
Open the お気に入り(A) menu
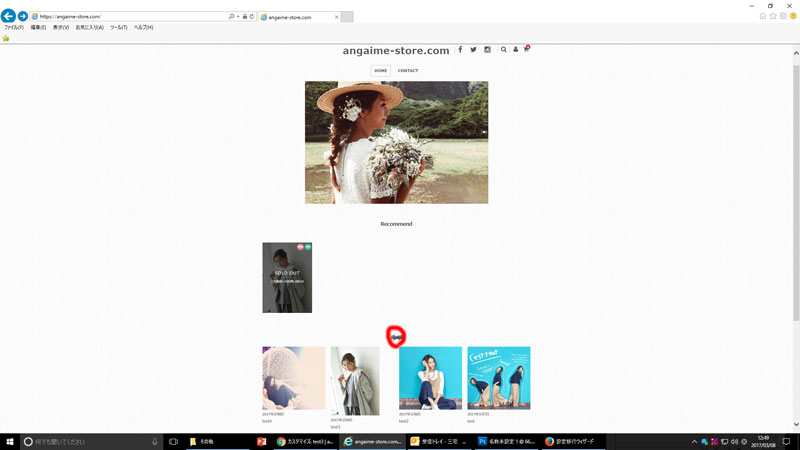click(89, 28)
